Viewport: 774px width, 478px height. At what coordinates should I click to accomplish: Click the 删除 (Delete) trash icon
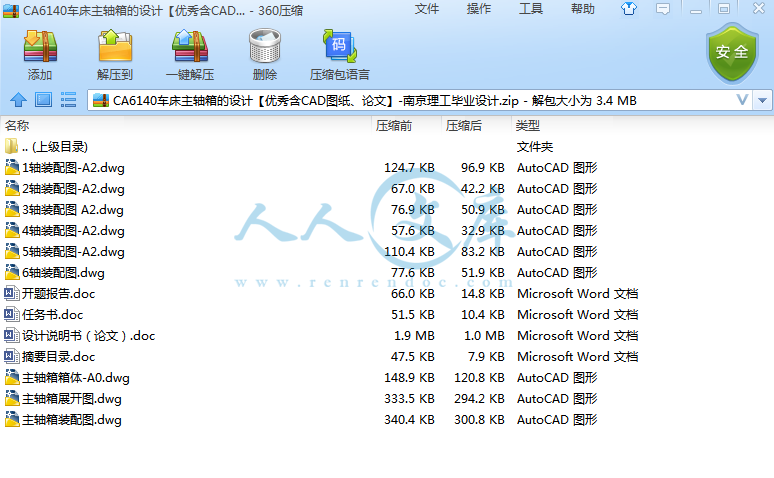265,46
